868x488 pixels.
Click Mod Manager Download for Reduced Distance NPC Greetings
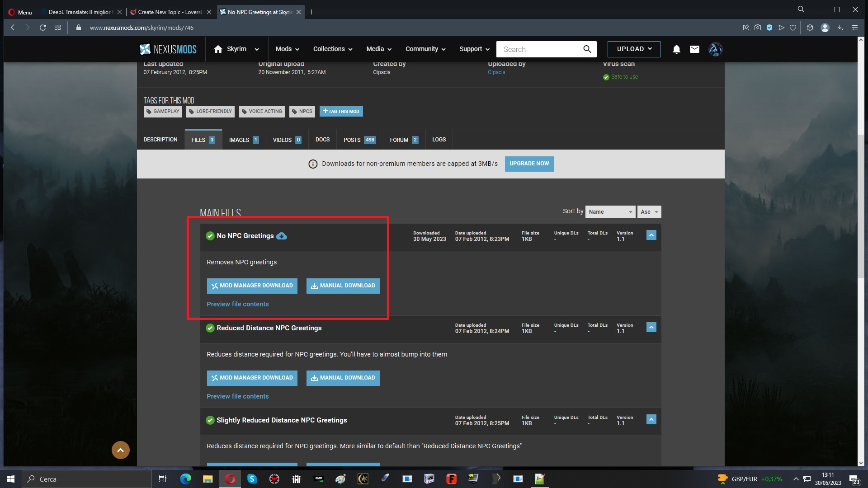252,378
